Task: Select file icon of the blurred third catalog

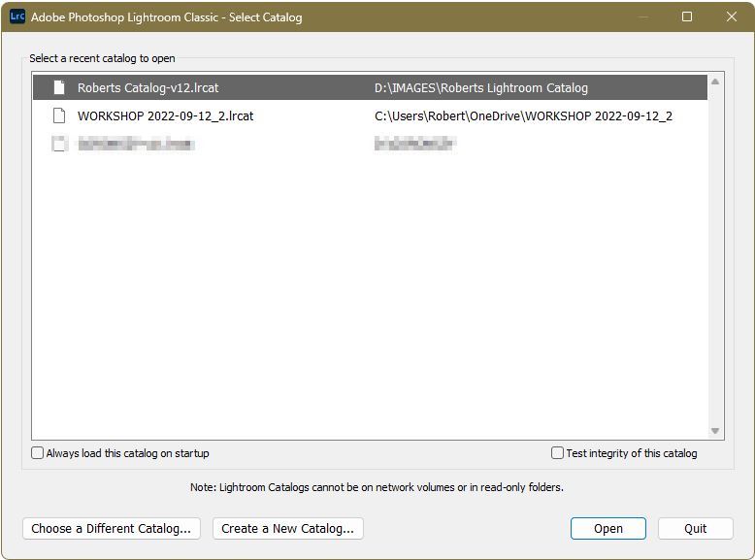Action: click(x=59, y=144)
